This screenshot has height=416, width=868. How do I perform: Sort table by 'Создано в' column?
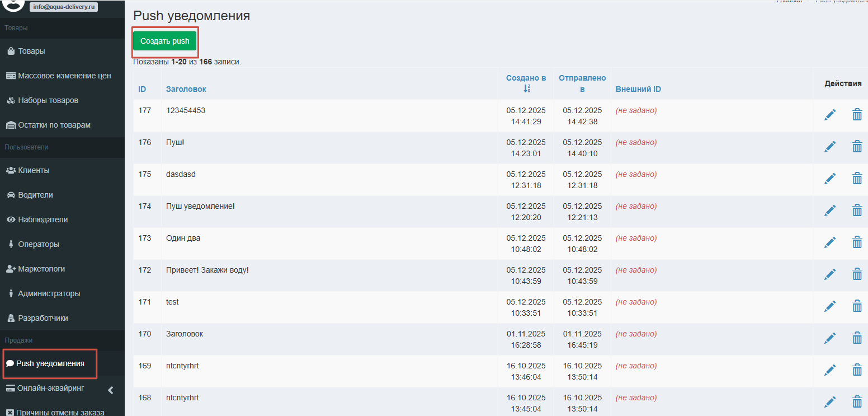526,78
